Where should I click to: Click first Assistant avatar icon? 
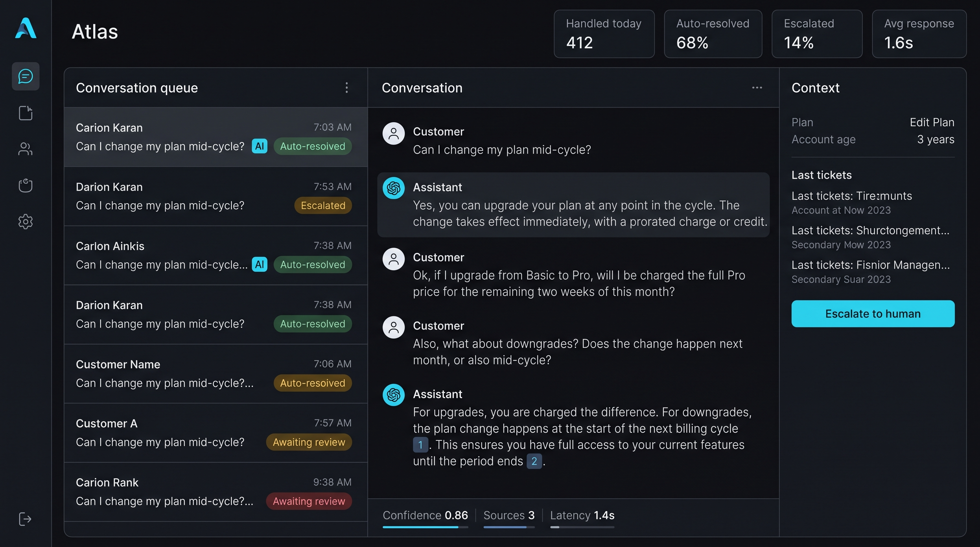point(393,188)
